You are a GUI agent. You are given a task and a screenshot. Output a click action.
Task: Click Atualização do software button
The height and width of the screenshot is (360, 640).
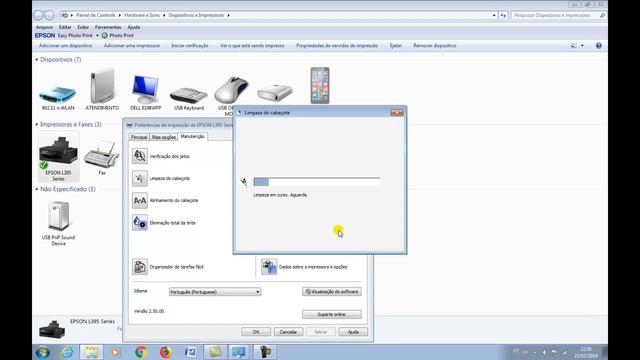pyautogui.click(x=332, y=292)
